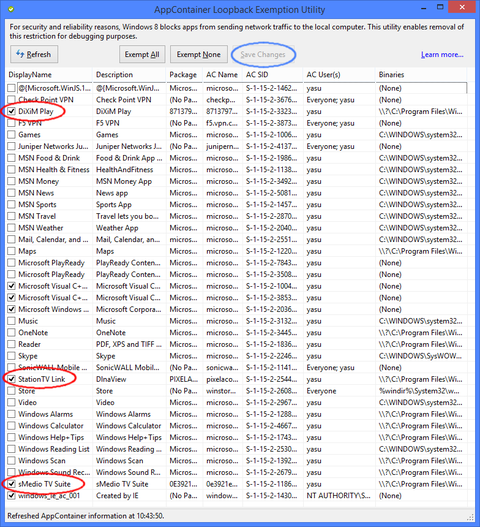This screenshot has height=527, width=480.
Task: Check the MSN Food & Drink checkbox
Action: pos(11,158)
